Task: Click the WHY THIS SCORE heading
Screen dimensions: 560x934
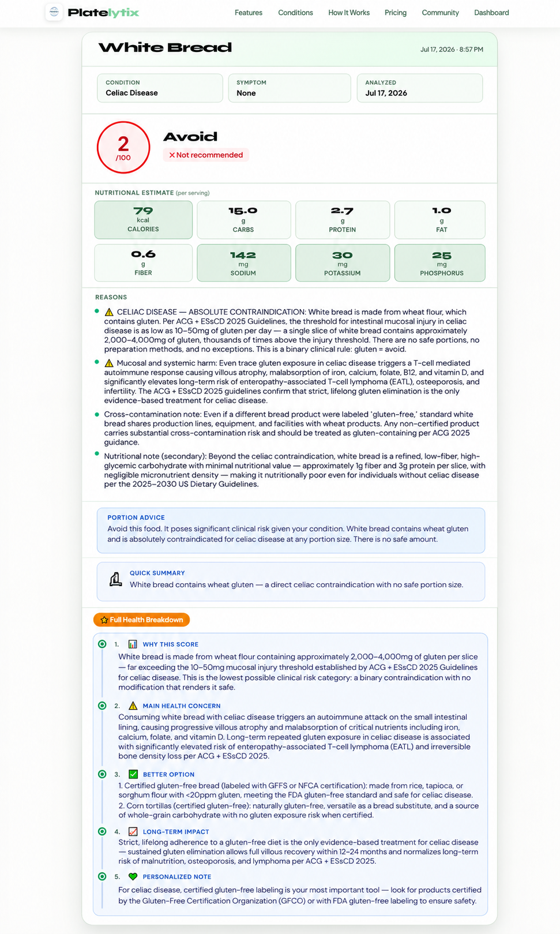Action: [171, 644]
